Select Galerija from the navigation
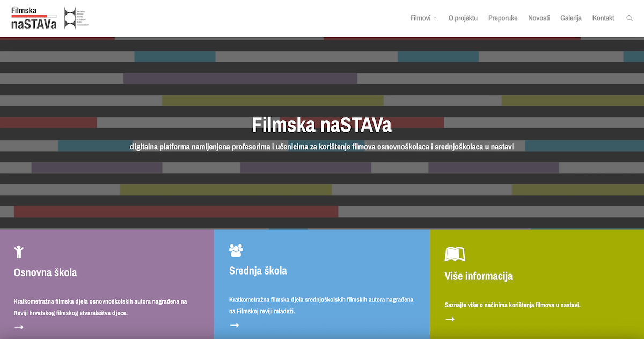Viewport: 644px width, 339px height. 571,18
